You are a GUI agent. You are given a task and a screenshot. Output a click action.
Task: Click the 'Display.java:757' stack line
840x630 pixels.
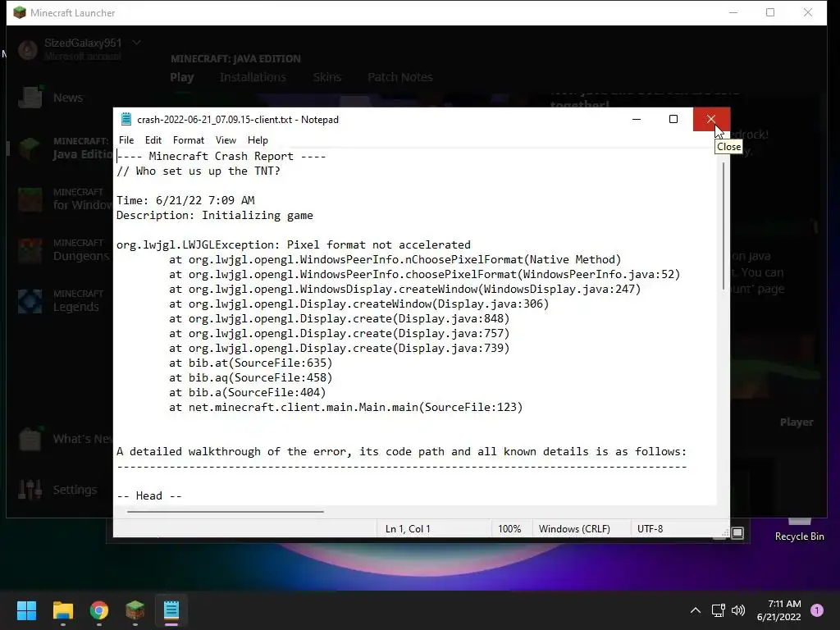[339, 333]
